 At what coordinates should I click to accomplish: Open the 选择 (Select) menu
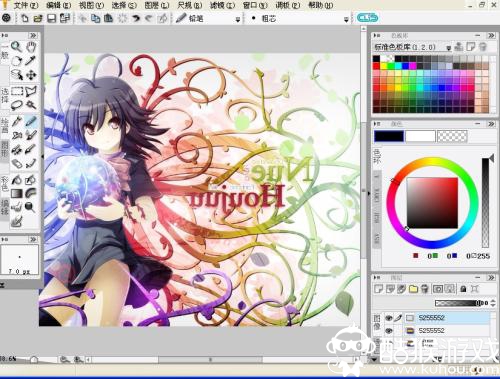(x=124, y=5)
